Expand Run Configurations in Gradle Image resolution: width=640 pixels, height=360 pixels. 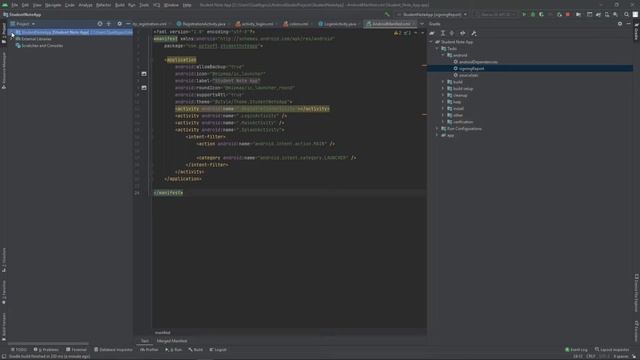click(437, 129)
